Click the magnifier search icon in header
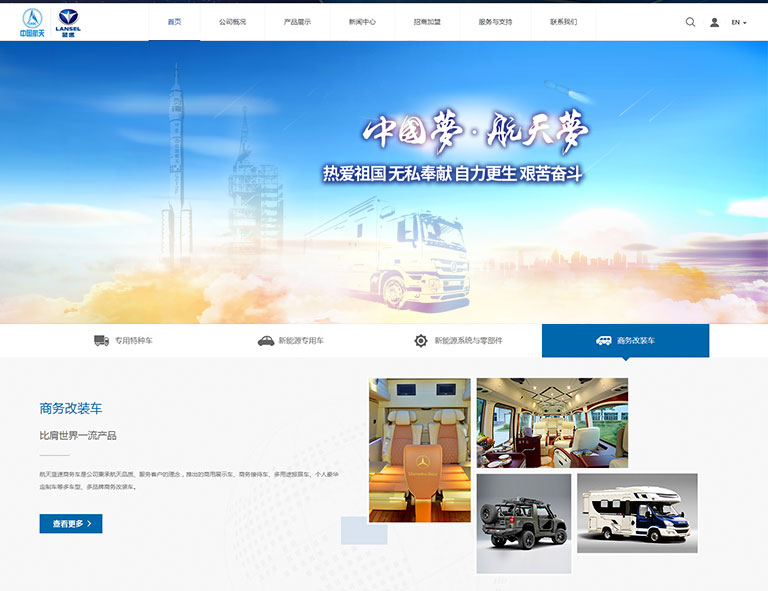The image size is (768, 591). click(690, 22)
